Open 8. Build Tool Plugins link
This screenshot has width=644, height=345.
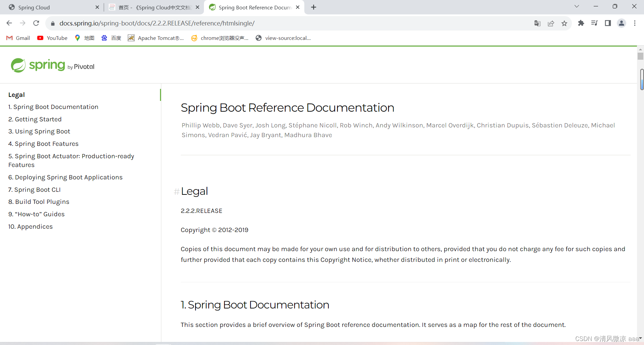coord(39,202)
